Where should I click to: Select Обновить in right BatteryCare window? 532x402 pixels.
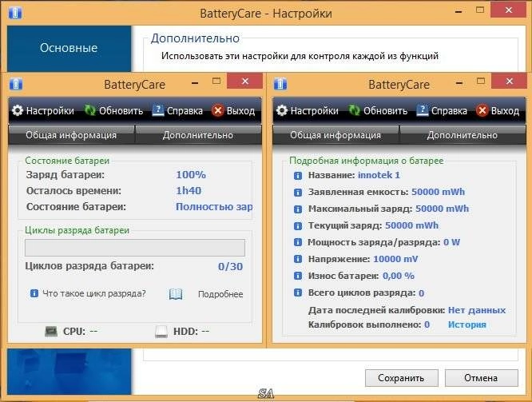pos(385,110)
